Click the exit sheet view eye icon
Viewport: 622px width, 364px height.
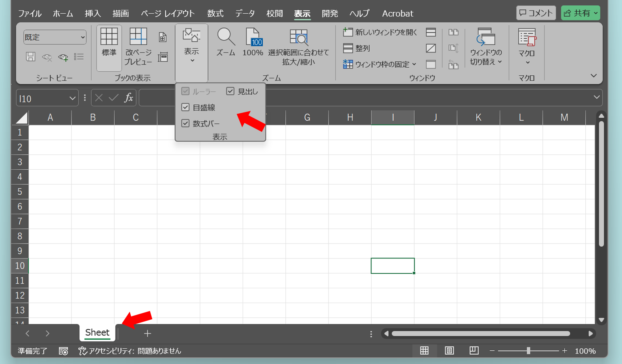[x=47, y=57]
